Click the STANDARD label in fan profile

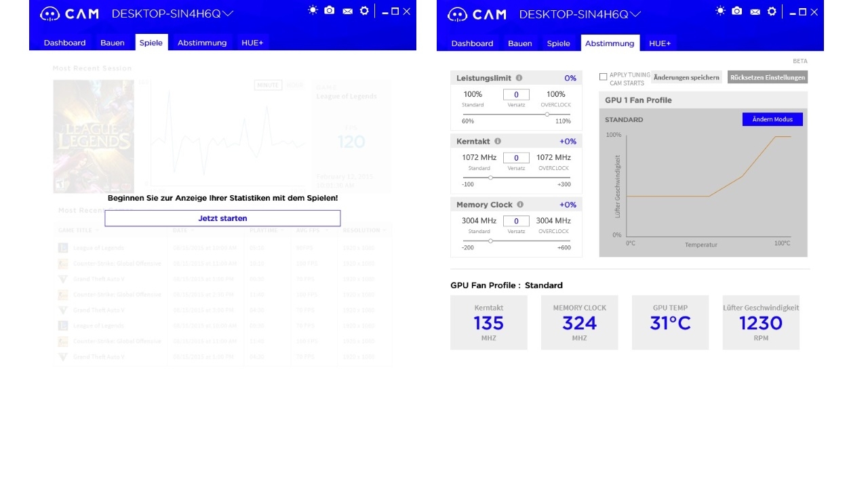[624, 120]
